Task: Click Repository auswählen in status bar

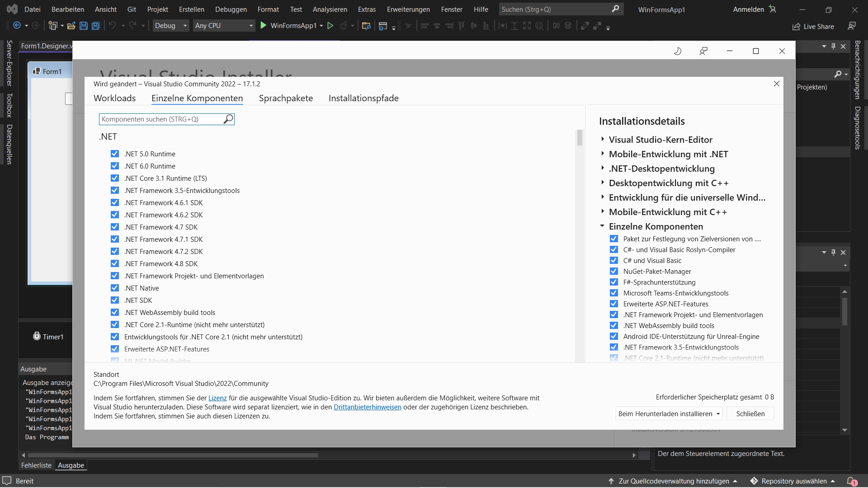Action: tap(794, 481)
